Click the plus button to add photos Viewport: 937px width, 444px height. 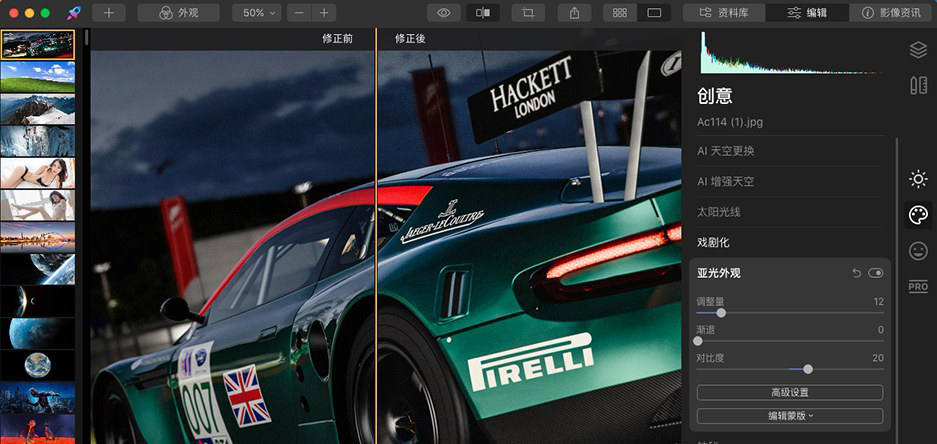click(x=109, y=13)
